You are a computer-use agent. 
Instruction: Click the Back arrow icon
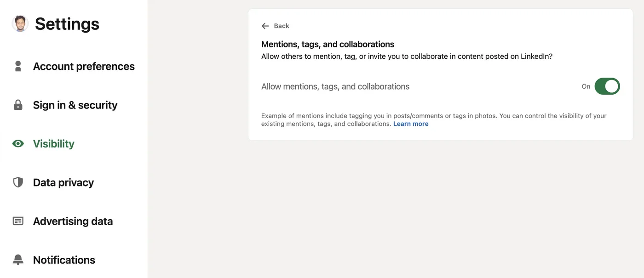click(x=265, y=26)
